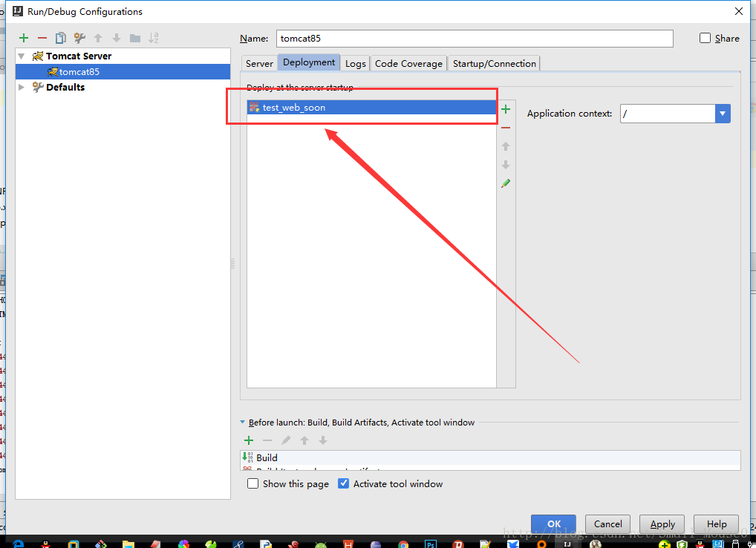Edit the selected Before launch task
Image resolution: width=756 pixels, height=548 pixels.
286,440
